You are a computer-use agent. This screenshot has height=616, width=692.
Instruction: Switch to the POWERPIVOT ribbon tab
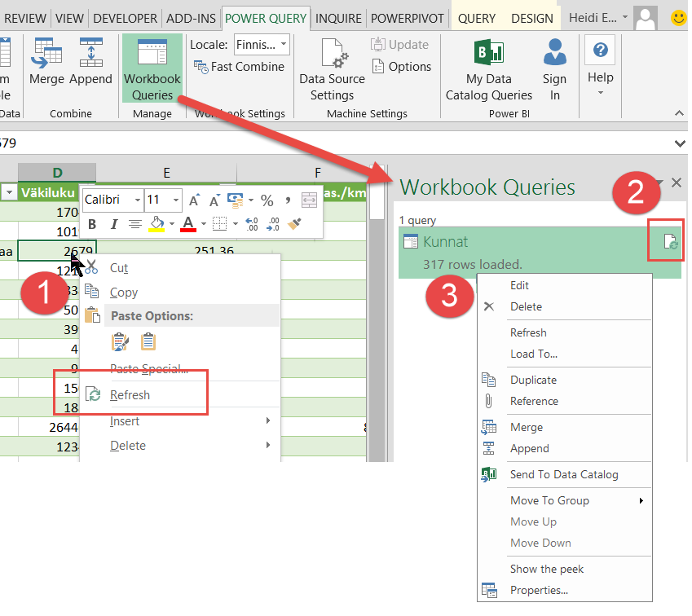tap(407, 18)
